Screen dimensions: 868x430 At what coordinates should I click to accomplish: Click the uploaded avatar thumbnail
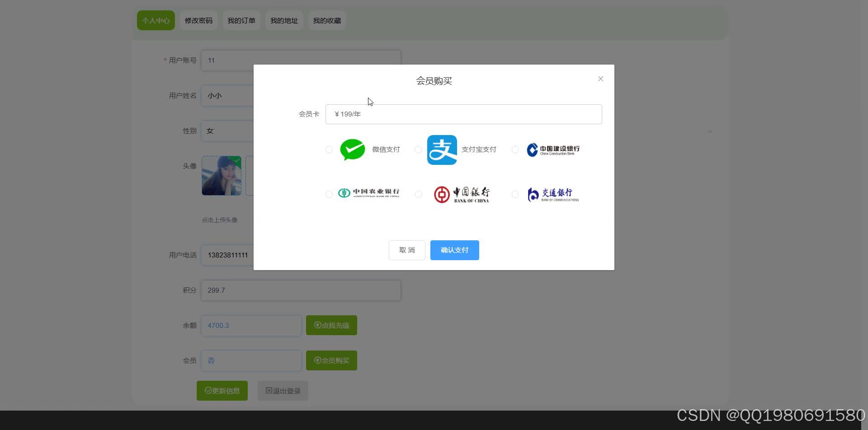(x=222, y=176)
